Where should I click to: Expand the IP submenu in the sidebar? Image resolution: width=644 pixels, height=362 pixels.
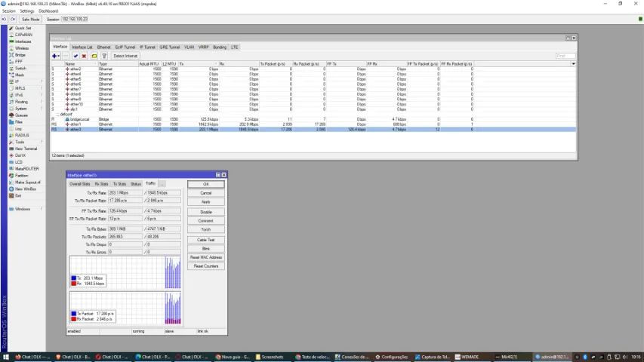click(42, 81)
